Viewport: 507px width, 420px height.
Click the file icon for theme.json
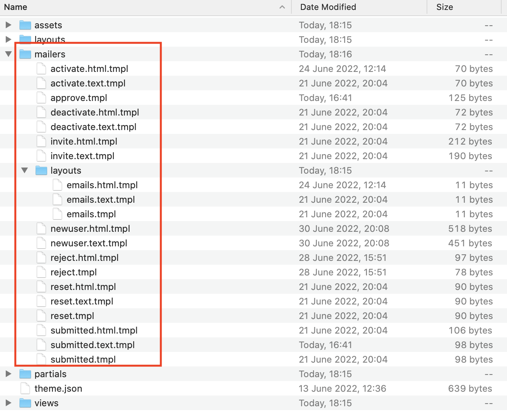coord(25,388)
